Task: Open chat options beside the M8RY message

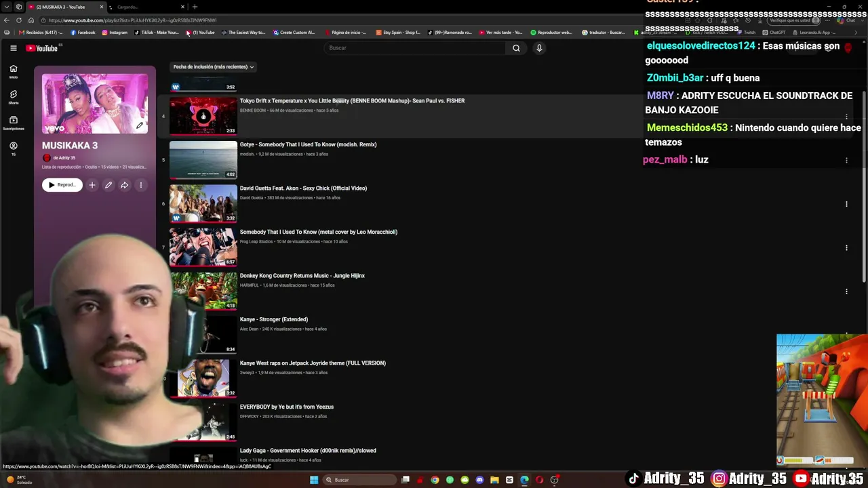Action: point(846,117)
